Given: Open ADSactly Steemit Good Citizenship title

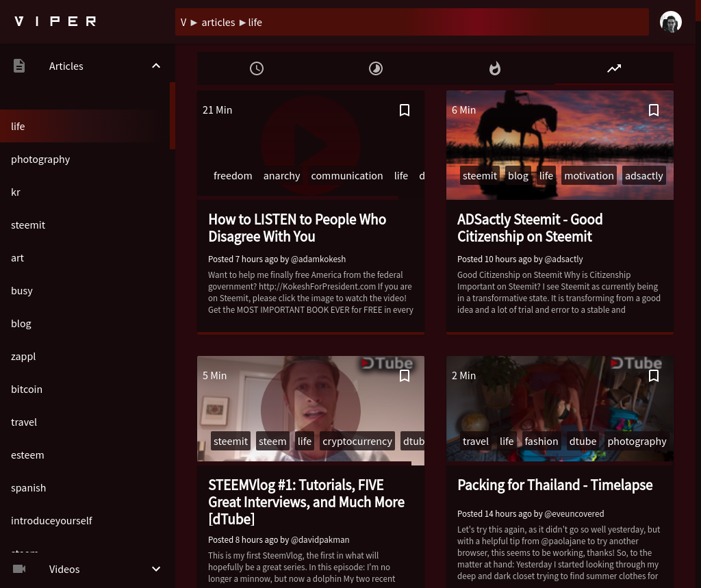Looking at the screenshot, I should 530,228.
